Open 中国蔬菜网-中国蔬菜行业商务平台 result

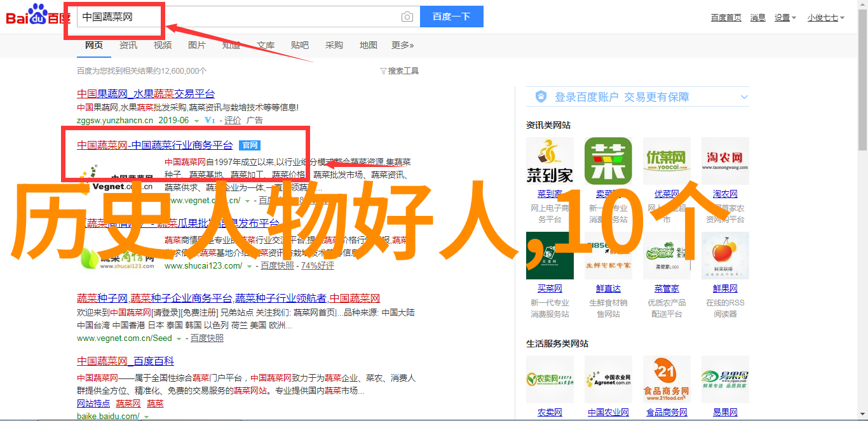click(x=155, y=145)
